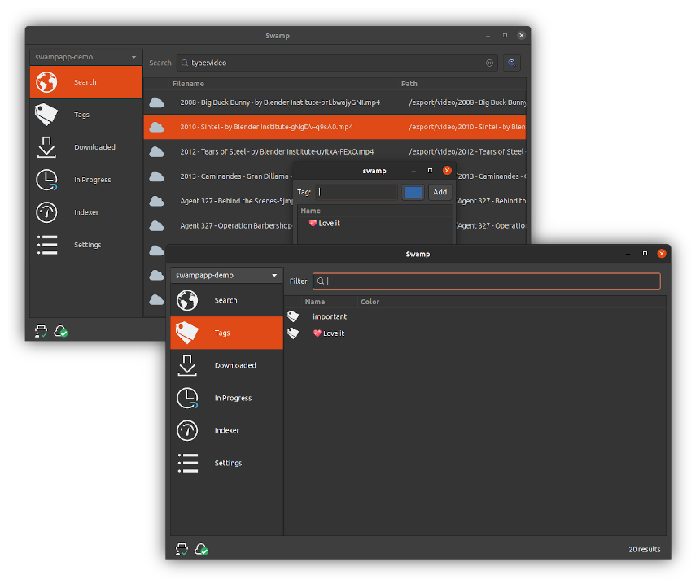This screenshot has height=588, width=700.
Task: Open In Progress in back Swamp window
Action: 85,180
